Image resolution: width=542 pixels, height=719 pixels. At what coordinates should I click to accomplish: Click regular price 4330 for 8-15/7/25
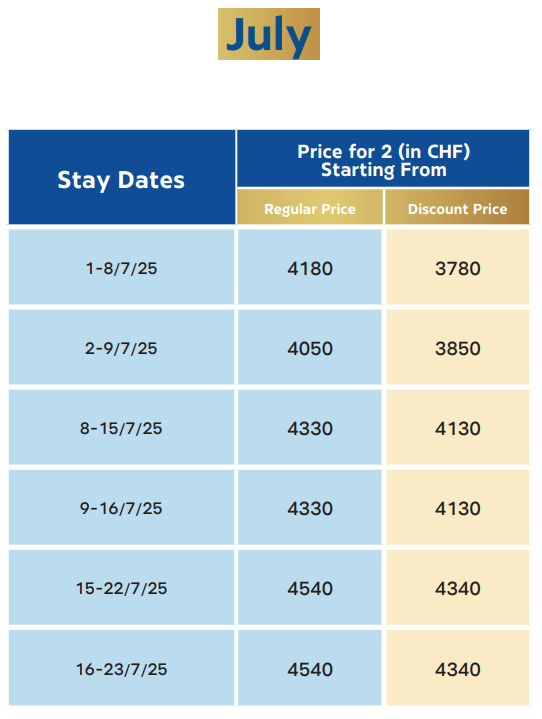[310, 427]
